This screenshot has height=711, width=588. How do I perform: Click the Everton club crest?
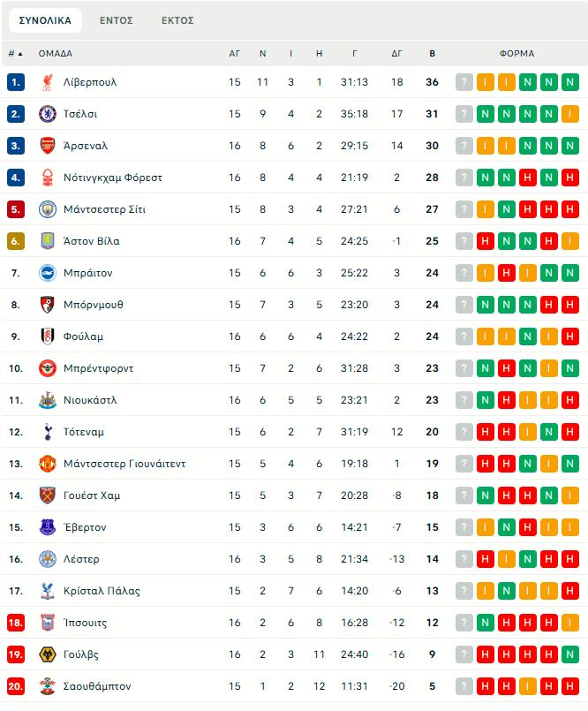(x=48, y=527)
